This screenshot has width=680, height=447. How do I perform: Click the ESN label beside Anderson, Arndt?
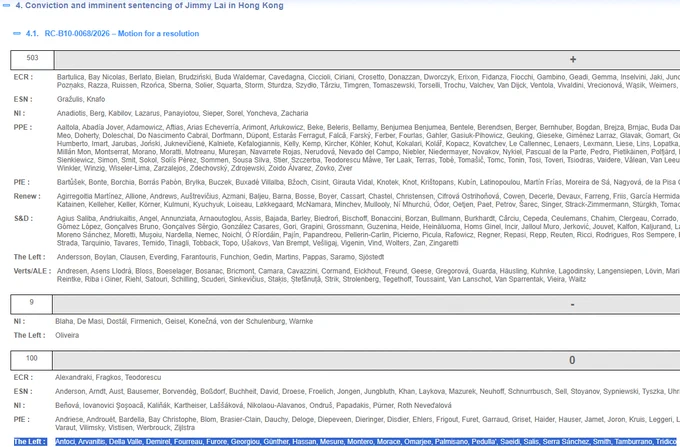tap(23, 392)
